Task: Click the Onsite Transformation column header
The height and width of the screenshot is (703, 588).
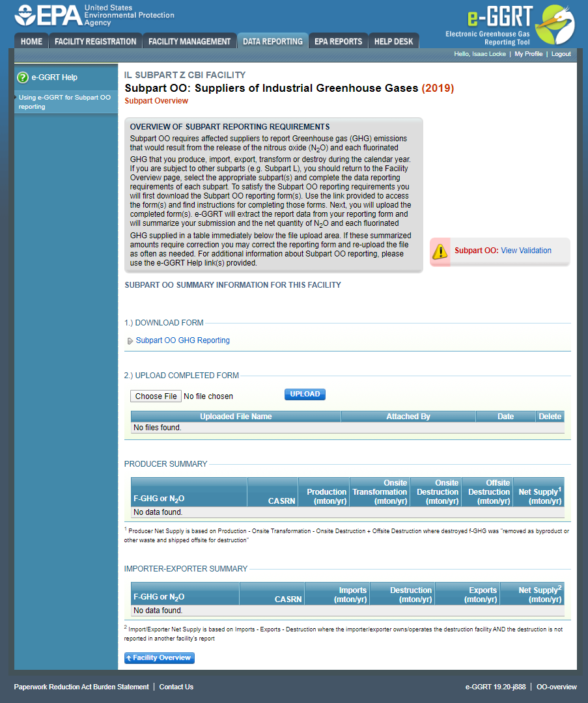Action: [x=380, y=492]
